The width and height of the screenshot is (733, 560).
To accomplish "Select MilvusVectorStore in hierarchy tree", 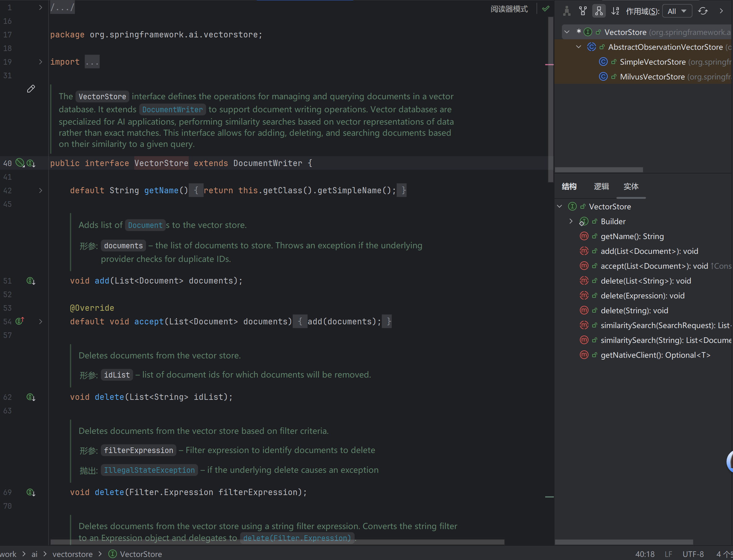I will (652, 77).
